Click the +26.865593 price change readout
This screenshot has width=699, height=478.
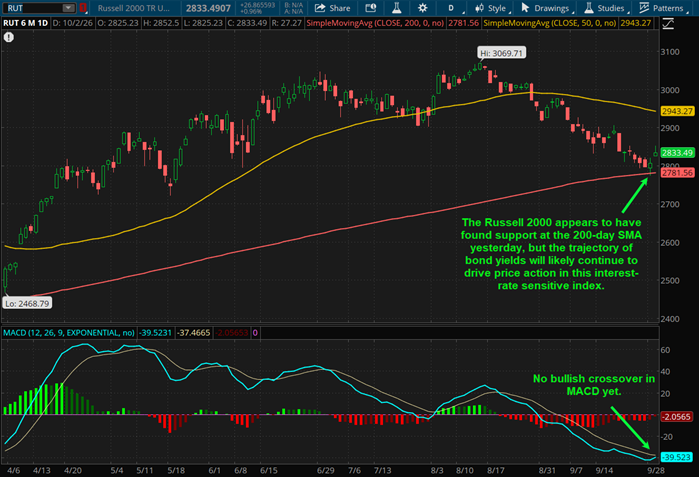258,5
